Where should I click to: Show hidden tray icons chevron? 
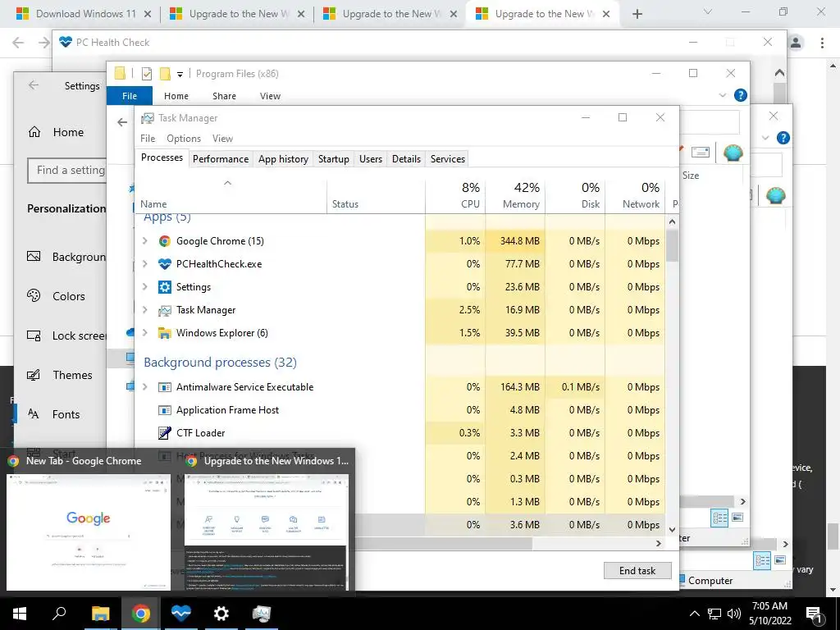[694, 614]
